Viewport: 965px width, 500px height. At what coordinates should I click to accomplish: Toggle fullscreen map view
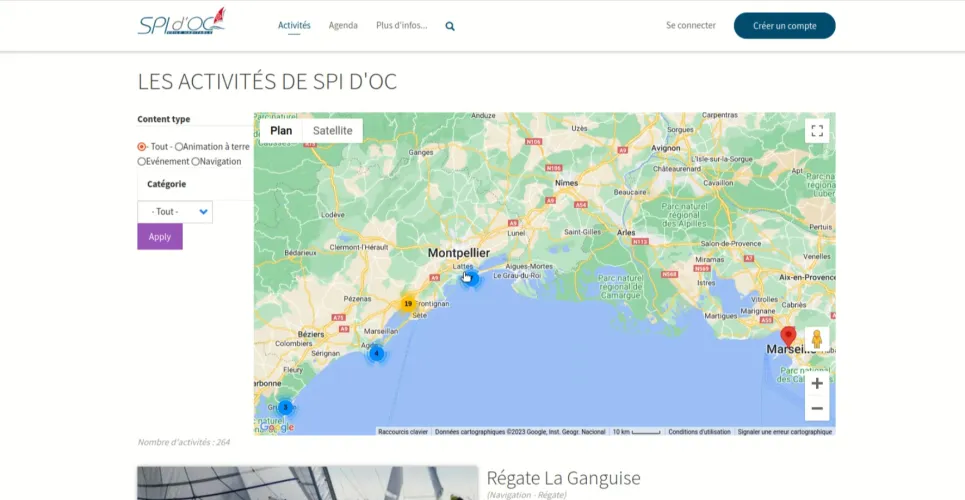[817, 131]
